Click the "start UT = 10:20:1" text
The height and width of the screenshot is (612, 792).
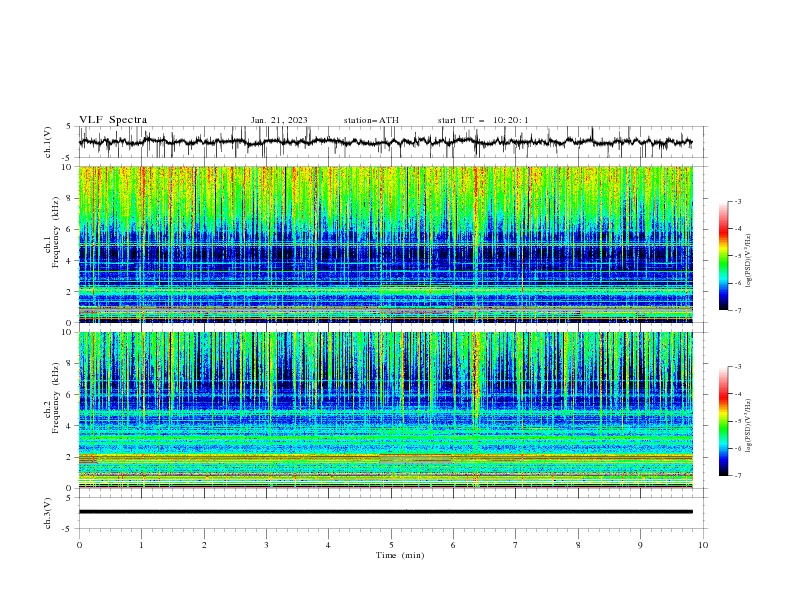(x=483, y=120)
